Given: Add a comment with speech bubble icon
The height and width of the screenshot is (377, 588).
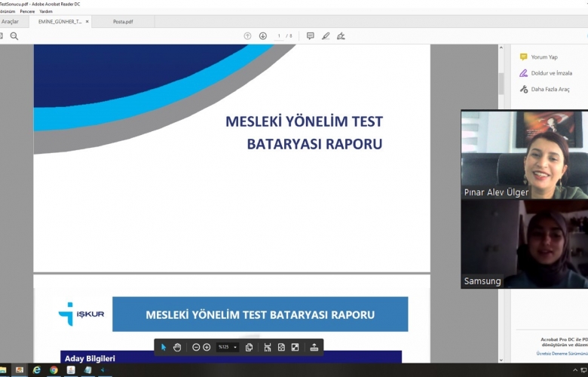Looking at the screenshot, I should (x=310, y=36).
